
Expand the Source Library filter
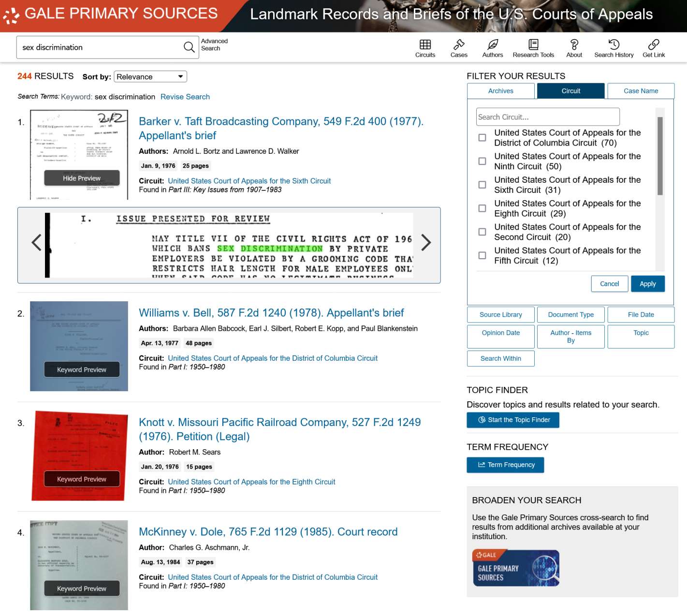(x=500, y=315)
